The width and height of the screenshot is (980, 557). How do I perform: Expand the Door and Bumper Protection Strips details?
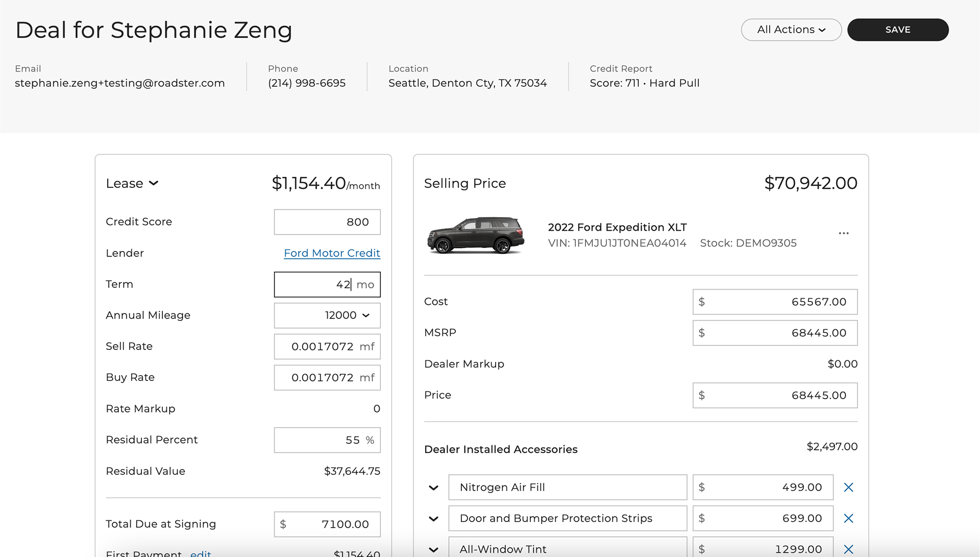(x=433, y=518)
